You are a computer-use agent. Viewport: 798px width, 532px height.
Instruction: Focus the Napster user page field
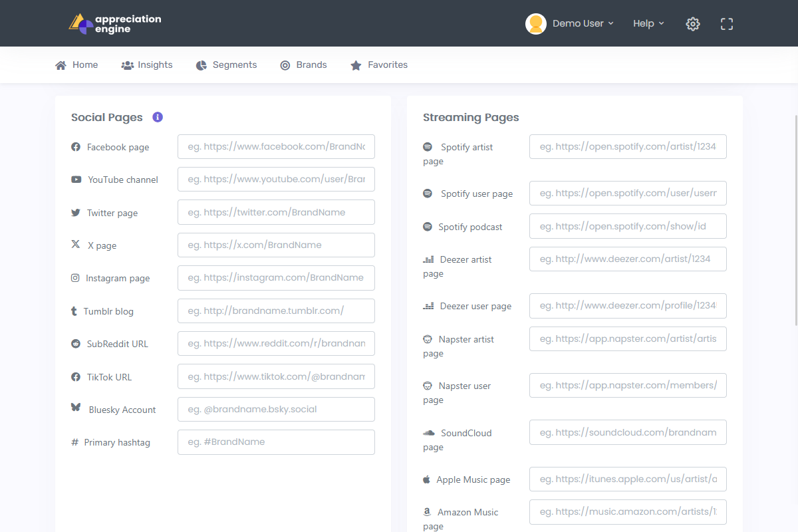click(x=628, y=385)
